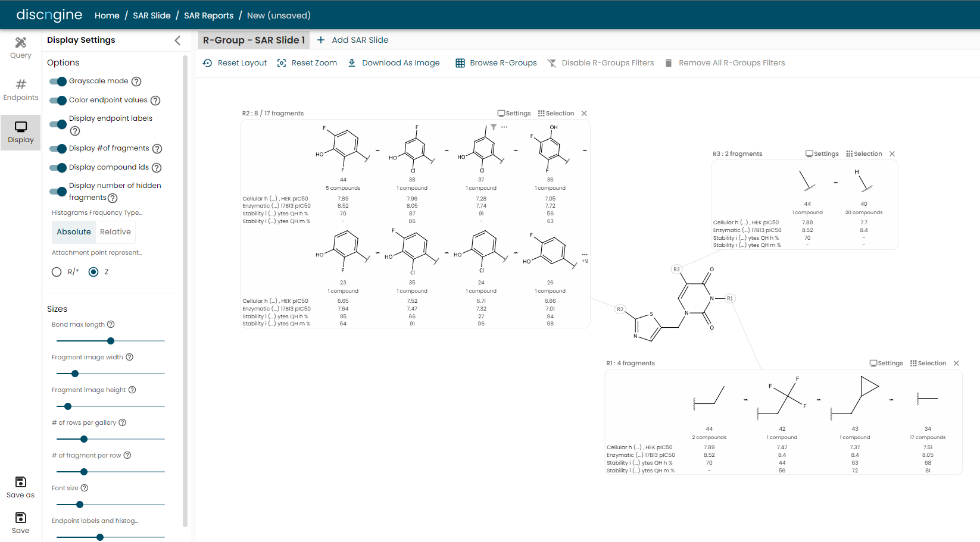The height and width of the screenshot is (542, 980).
Task: Select the R/* attachment point radio
Action: 57,272
